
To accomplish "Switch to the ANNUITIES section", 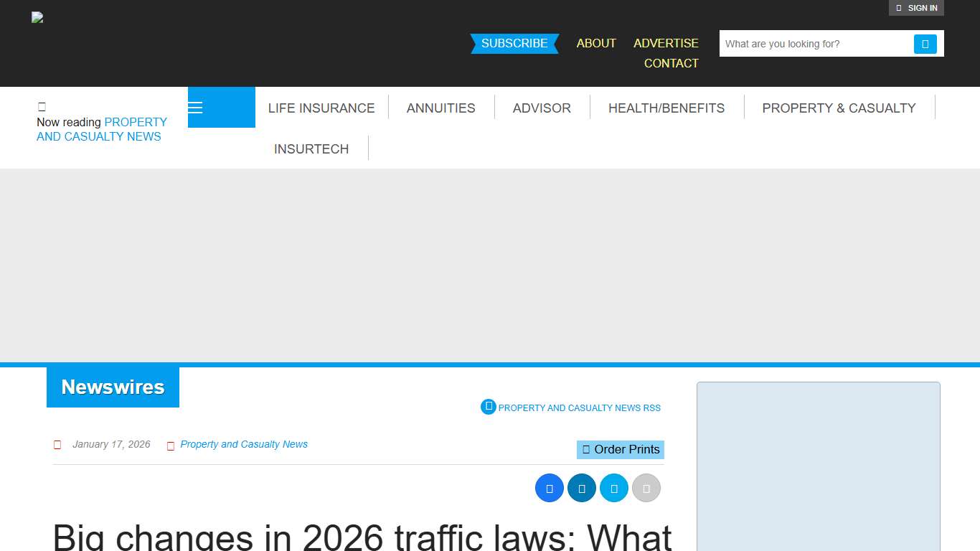I will click(x=440, y=108).
